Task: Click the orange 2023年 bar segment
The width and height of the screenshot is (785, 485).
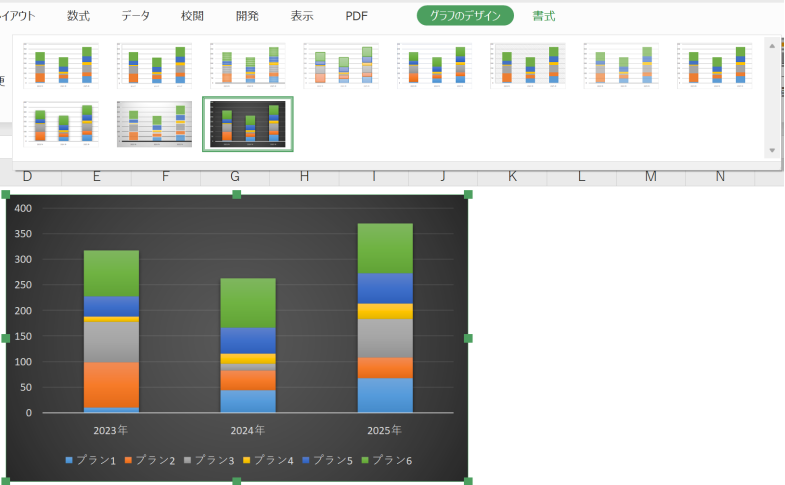Action: tap(111, 384)
